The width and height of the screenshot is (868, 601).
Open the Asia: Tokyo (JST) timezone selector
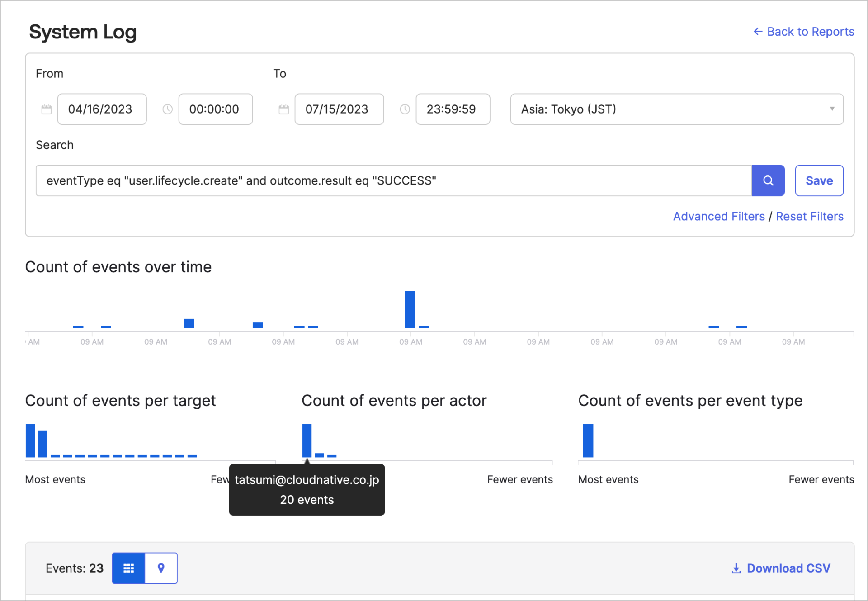coord(677,109)
